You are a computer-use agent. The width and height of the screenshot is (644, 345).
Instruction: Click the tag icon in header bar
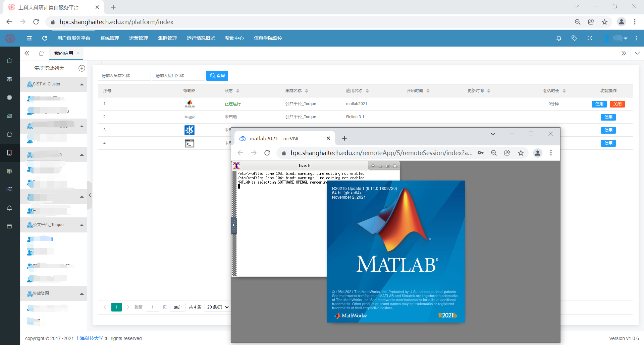[574, 38]
